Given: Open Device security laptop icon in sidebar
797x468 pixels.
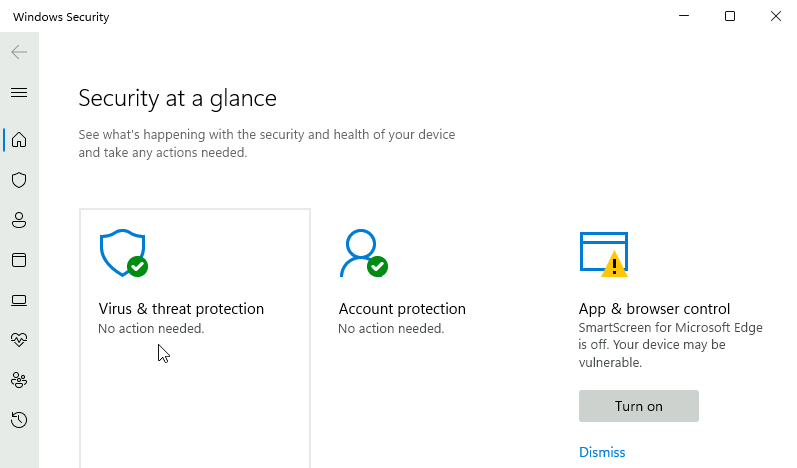Looking at the screenshot, I should [x=19, y=300].
